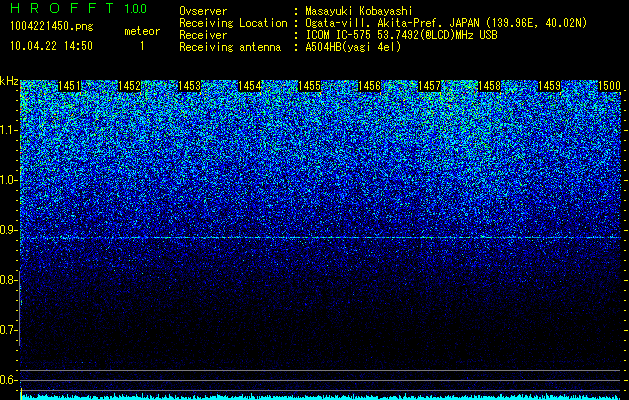
Task: Click the 1453 time marker
Action: tap(189, 86)
